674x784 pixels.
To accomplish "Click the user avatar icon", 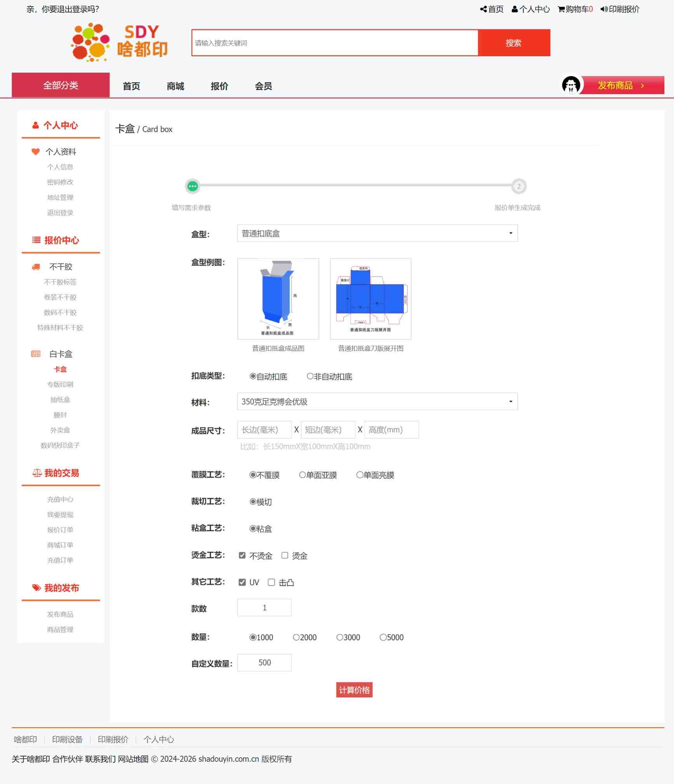I will 571,85.
